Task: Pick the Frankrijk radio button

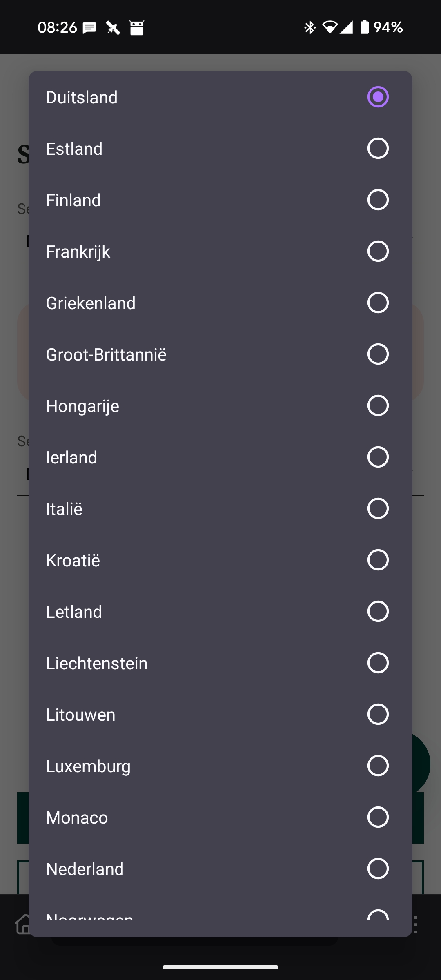Action: 378,251
